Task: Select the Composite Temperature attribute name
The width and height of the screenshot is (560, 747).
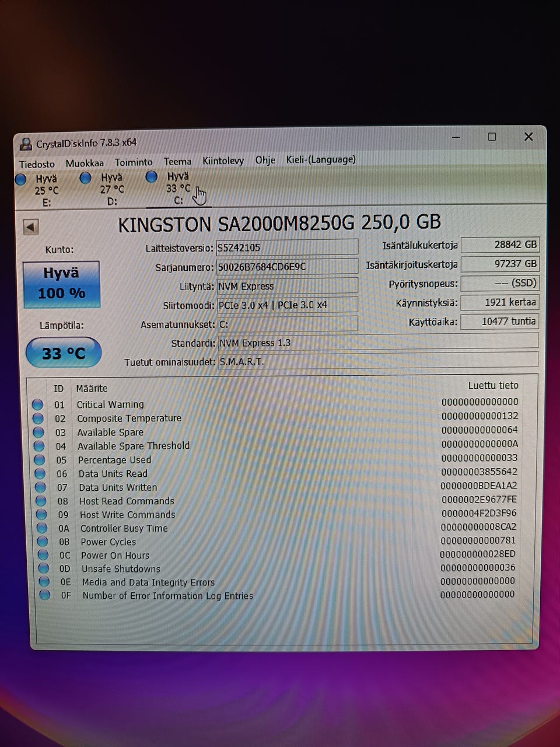Action: click(x=129, y=418)
